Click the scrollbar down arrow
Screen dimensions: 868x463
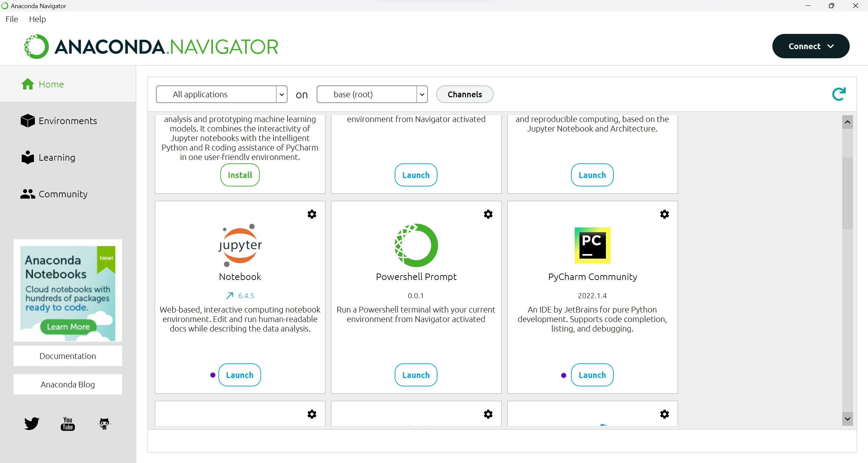[x=847, y=419]
